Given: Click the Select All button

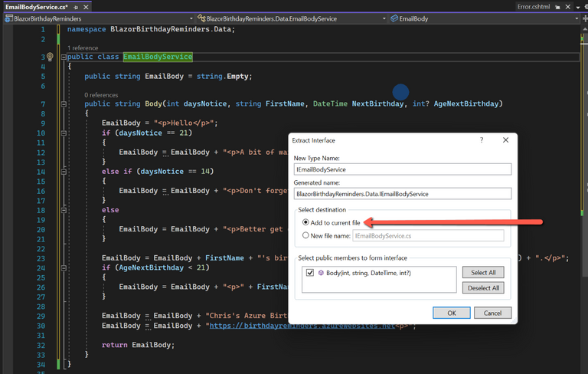Looking at the screenshot, I should click(483, 273).
